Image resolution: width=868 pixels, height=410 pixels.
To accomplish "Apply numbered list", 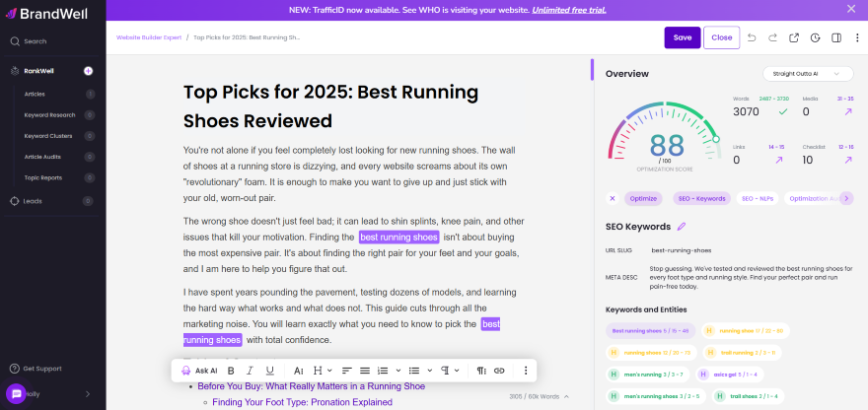I will point(383,371).
